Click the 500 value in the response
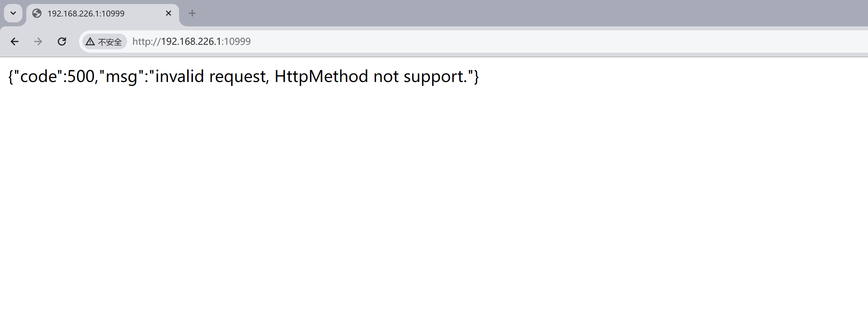 click(81, 76)
